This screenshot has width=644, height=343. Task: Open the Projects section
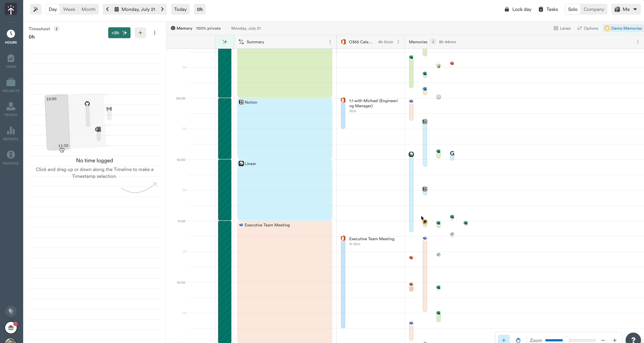tap(11, 84)
